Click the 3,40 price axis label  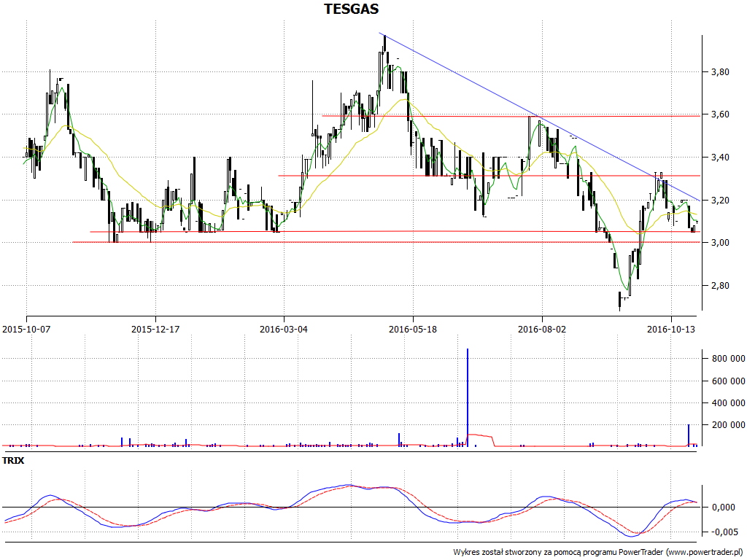[x=720, y=157]
